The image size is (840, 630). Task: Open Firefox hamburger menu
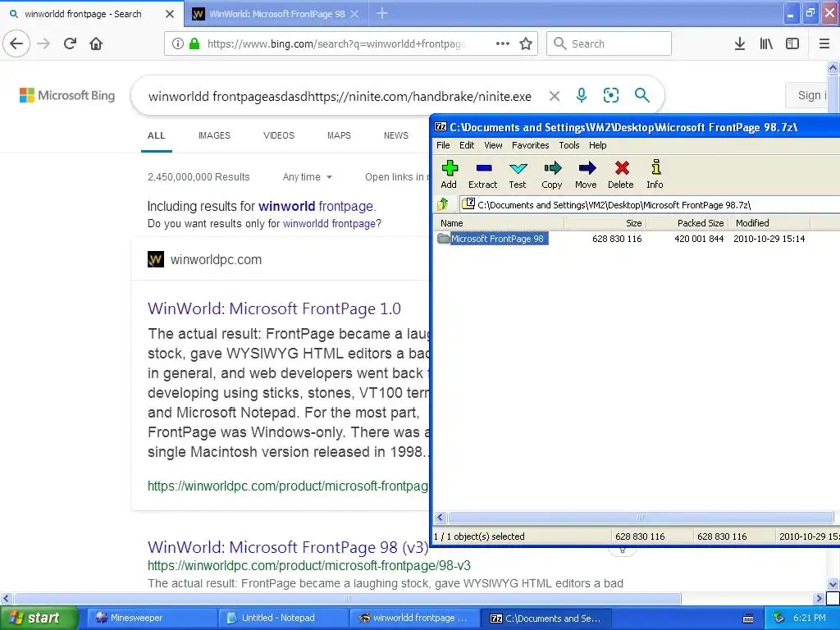tap(824, 43)
